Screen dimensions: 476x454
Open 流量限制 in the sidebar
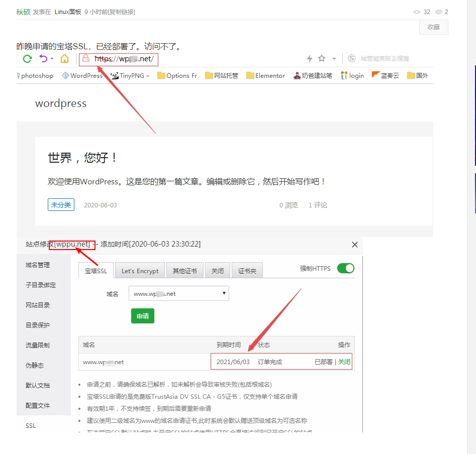[x=38, y=345]
